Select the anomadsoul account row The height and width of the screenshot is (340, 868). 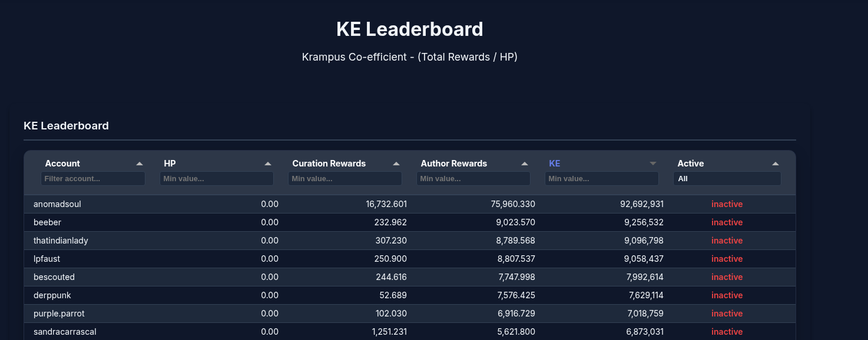[57, 204]
